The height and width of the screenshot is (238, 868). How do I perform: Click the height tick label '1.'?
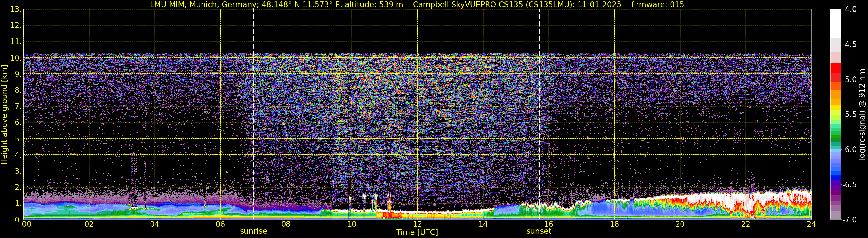click(18, 204)
